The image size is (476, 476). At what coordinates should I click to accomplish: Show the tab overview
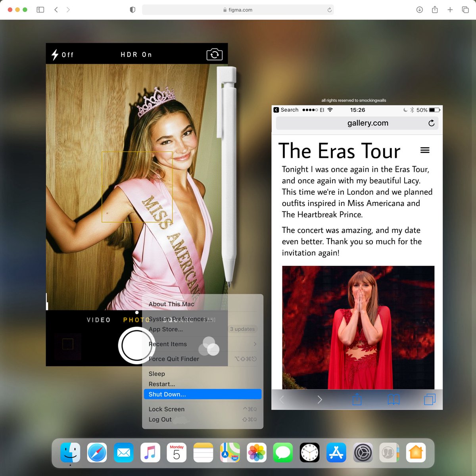(465, 10)
